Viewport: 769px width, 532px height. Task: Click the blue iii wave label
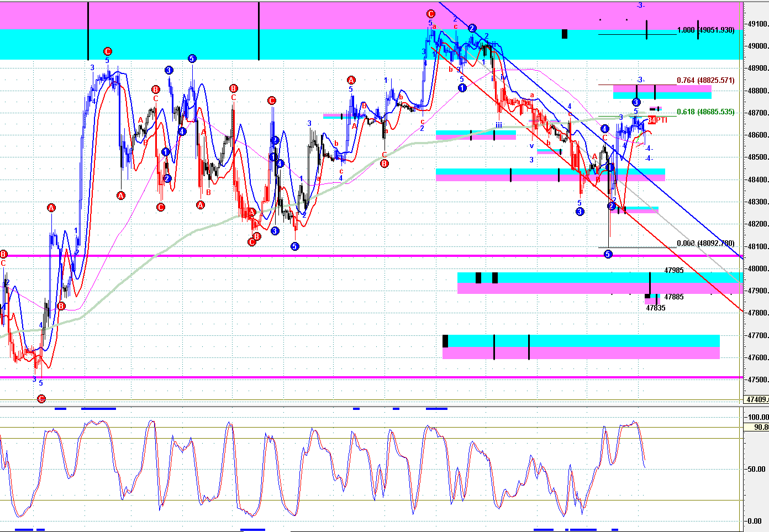[x=498, y=125]
